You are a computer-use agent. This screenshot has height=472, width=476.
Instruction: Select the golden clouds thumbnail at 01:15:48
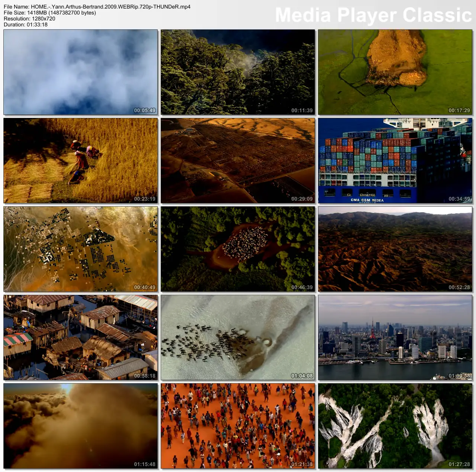tap(81, 426)
